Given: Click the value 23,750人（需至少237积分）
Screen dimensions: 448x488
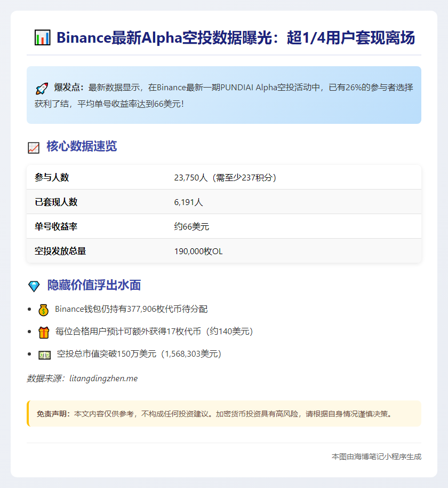Looking at the screenshot, I should pyautogui.click(x=225, y=178).
